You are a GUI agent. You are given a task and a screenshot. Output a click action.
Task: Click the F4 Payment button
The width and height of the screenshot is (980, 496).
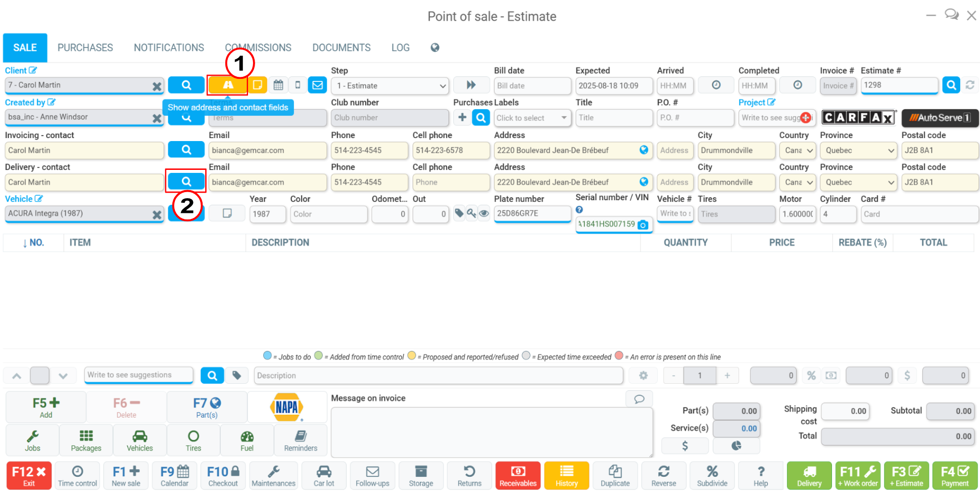[954, 476]
